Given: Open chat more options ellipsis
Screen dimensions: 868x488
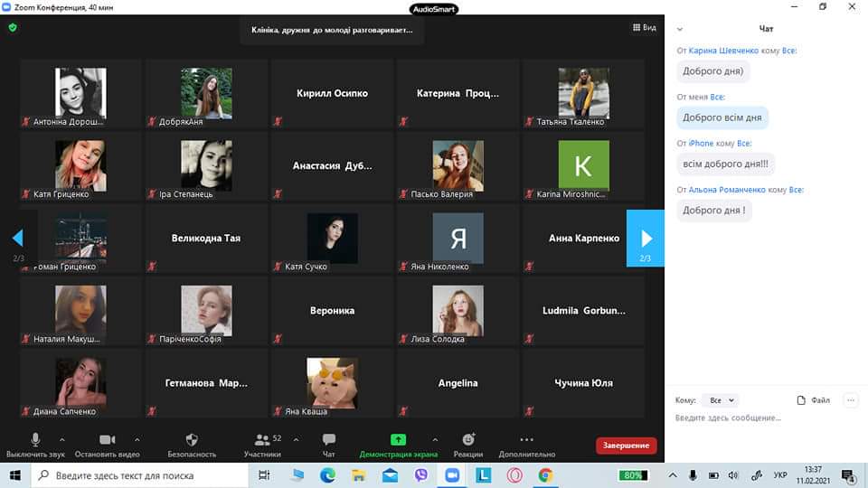Looking at the screenshot, I should pos(851,400).
